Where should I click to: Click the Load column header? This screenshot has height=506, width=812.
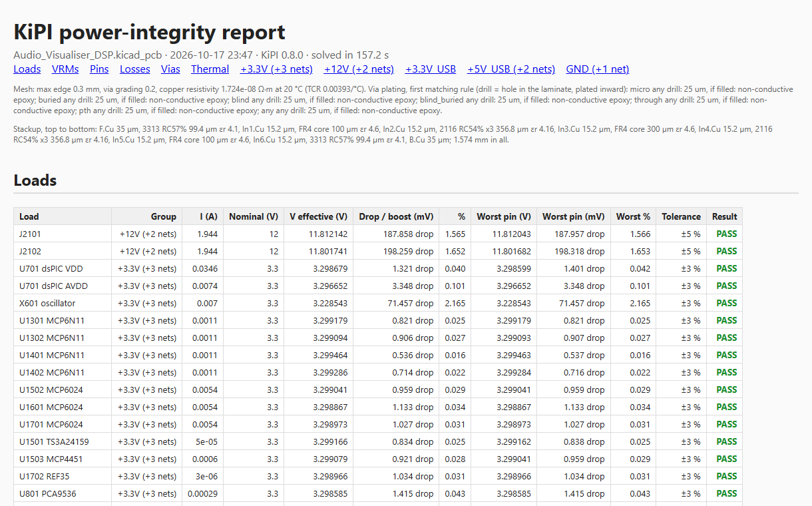(63, 216)
